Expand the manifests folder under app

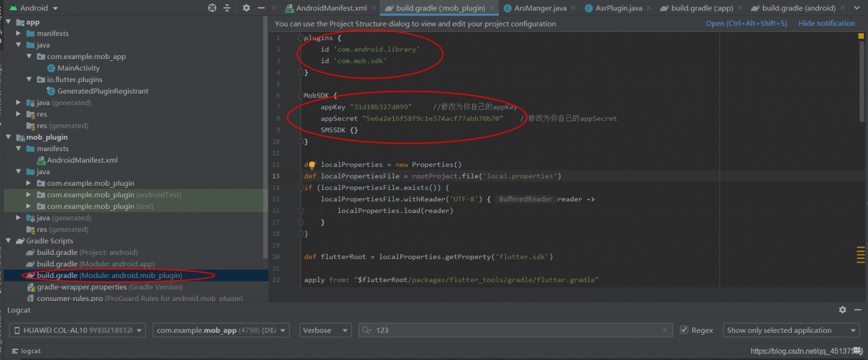[18, 33]
